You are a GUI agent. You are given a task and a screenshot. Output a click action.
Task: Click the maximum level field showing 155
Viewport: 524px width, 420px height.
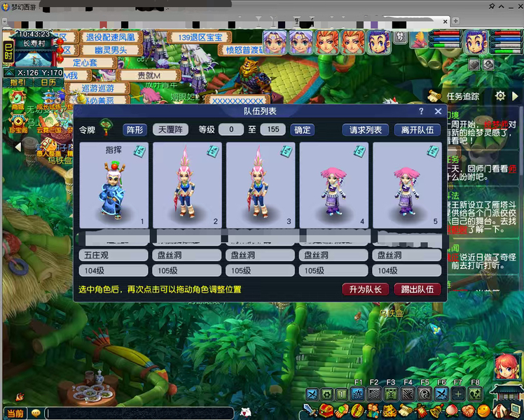click(273, 129)
